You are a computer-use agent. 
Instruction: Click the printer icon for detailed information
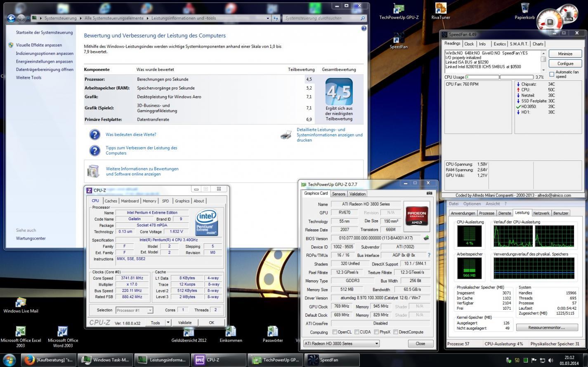tap(286, 135)
